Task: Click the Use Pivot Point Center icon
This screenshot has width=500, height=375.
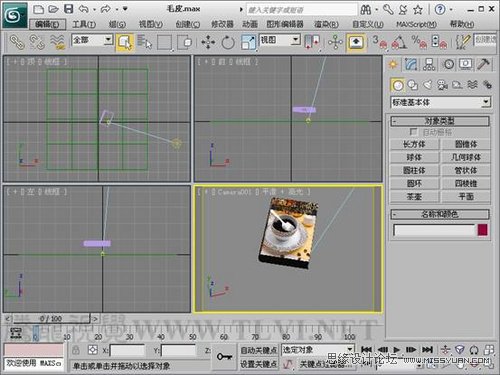Action: 312,42
